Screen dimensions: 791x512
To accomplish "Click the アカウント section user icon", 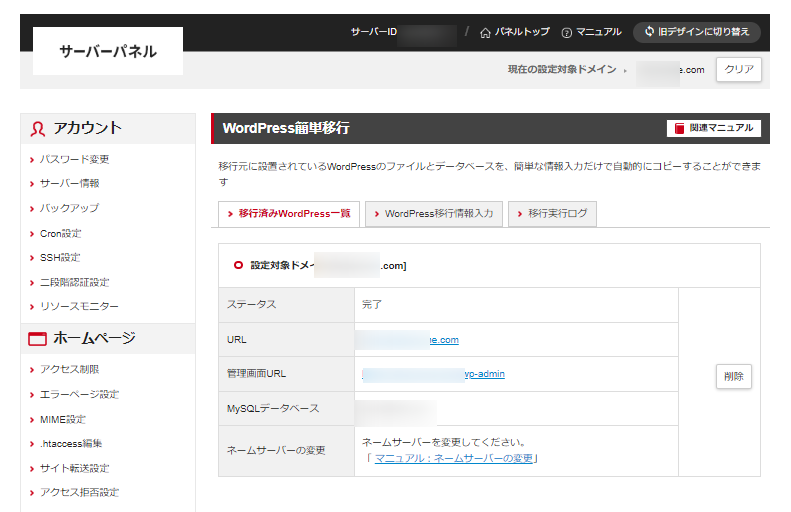I will [x=38, y=128].
